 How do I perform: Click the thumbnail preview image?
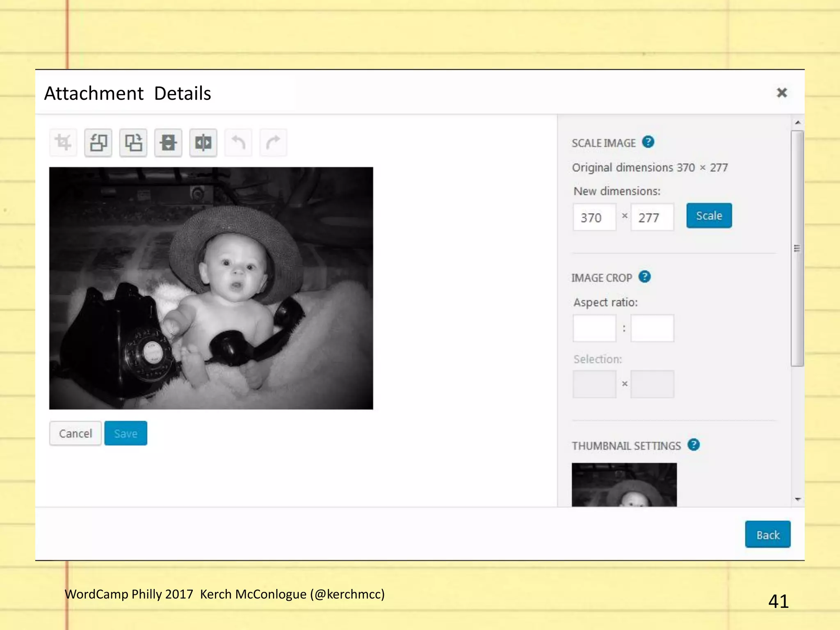pos(624,485)
